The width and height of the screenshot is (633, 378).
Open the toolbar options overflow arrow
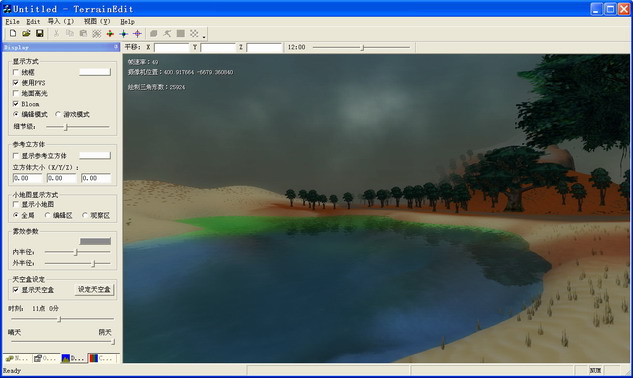pyautogui.click(x=204, y=37)
